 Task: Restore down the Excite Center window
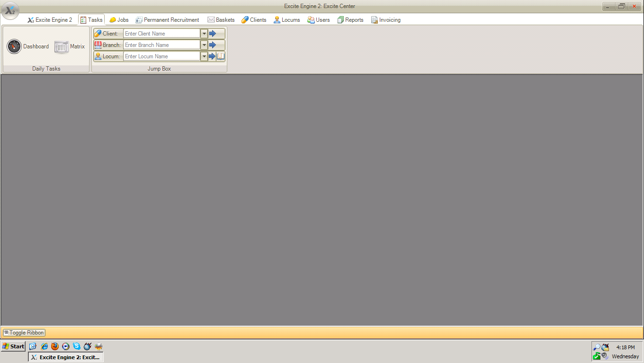tap(622, 6)
